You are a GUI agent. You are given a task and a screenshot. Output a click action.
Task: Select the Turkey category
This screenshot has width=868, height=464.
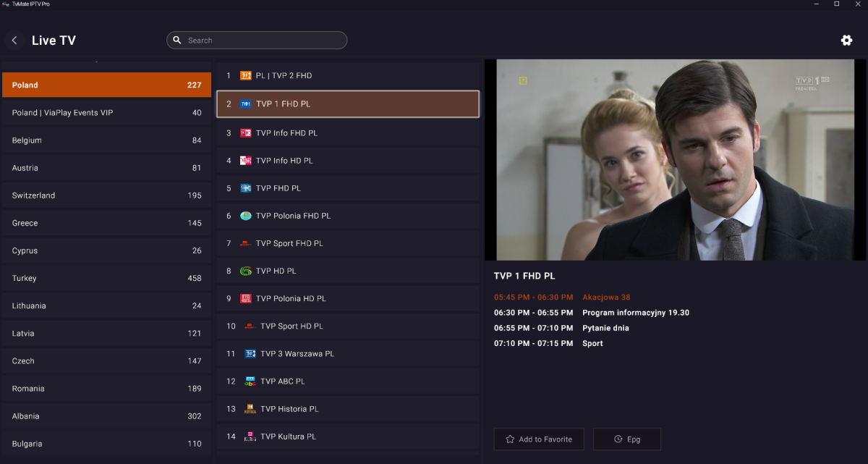pos(106,279)
